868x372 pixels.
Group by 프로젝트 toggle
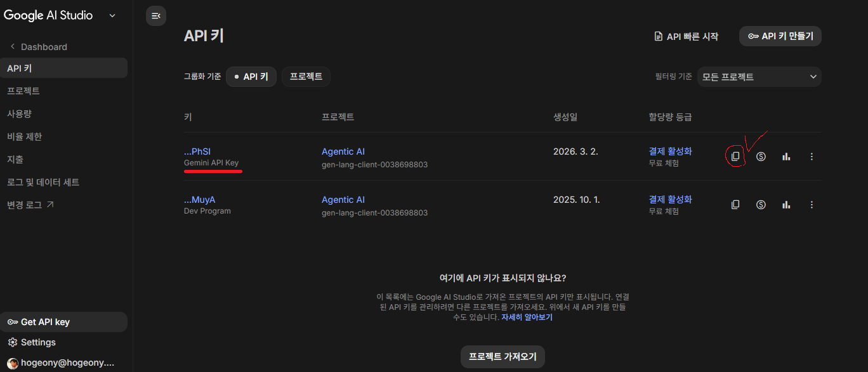[x=306, y=77]
